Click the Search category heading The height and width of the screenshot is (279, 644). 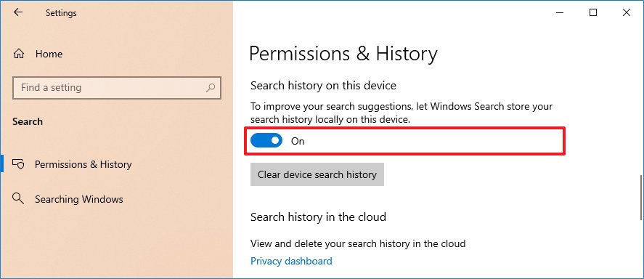[x=28, y=121]
